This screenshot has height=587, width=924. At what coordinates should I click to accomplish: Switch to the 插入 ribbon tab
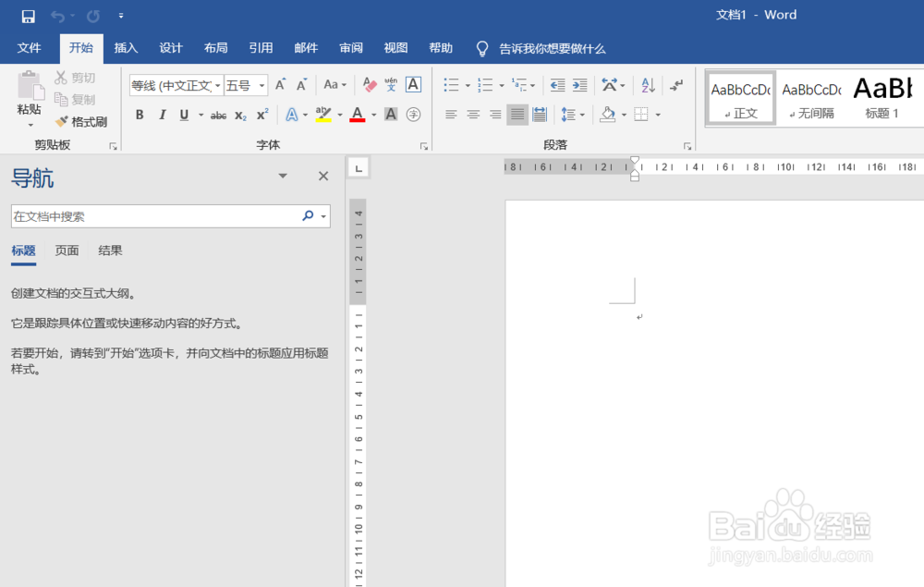click(x=126, y=48)
